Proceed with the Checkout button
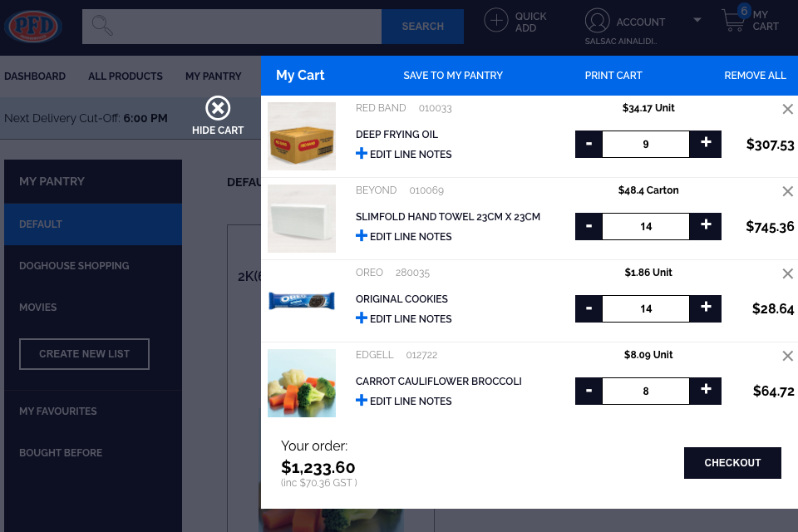Screen dimensions: 798x532 click(732, 463)
